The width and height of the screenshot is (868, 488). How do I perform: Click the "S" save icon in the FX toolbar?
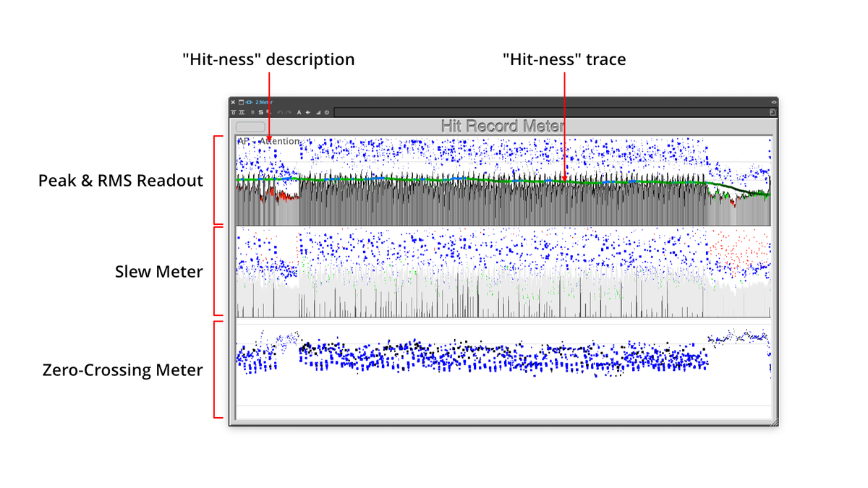tap(260, 112)
